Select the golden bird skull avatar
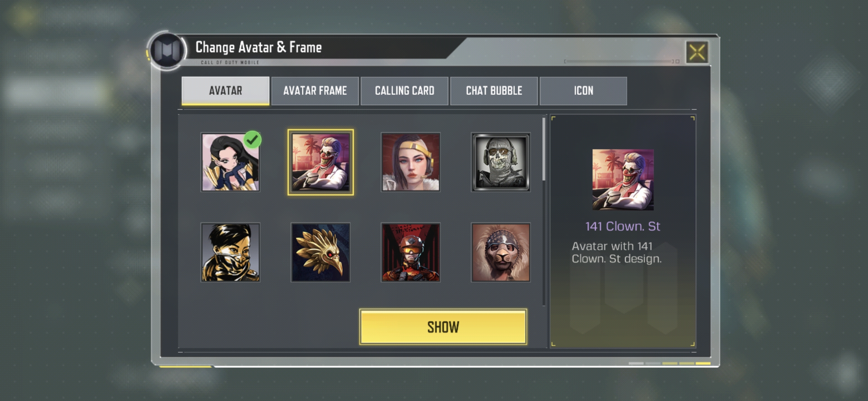This screenshot has width=868, height=401. [x=320, y=252]
